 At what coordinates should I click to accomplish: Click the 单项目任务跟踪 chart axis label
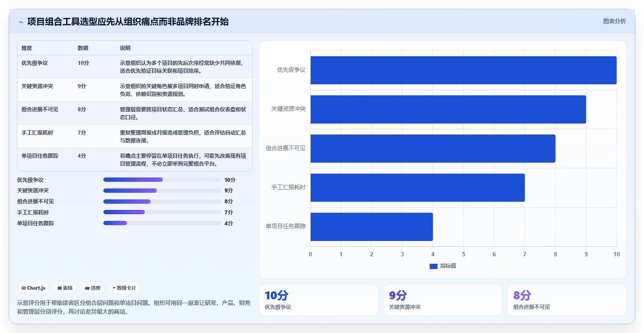point(286,227)
